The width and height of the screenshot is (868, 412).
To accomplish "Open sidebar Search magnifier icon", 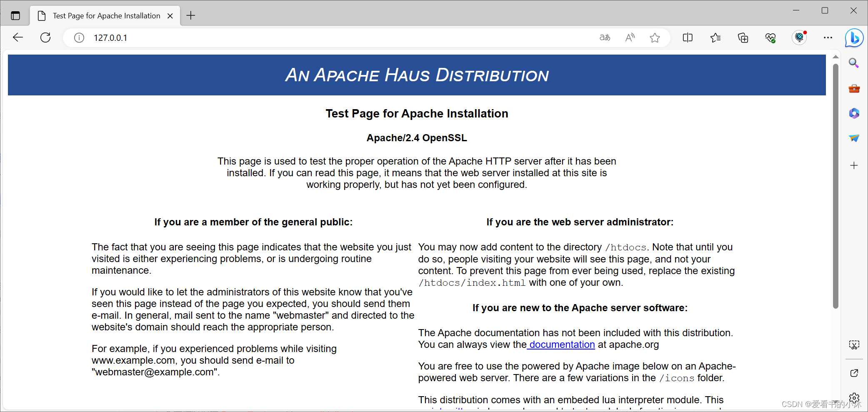I will tap(854, 63).
